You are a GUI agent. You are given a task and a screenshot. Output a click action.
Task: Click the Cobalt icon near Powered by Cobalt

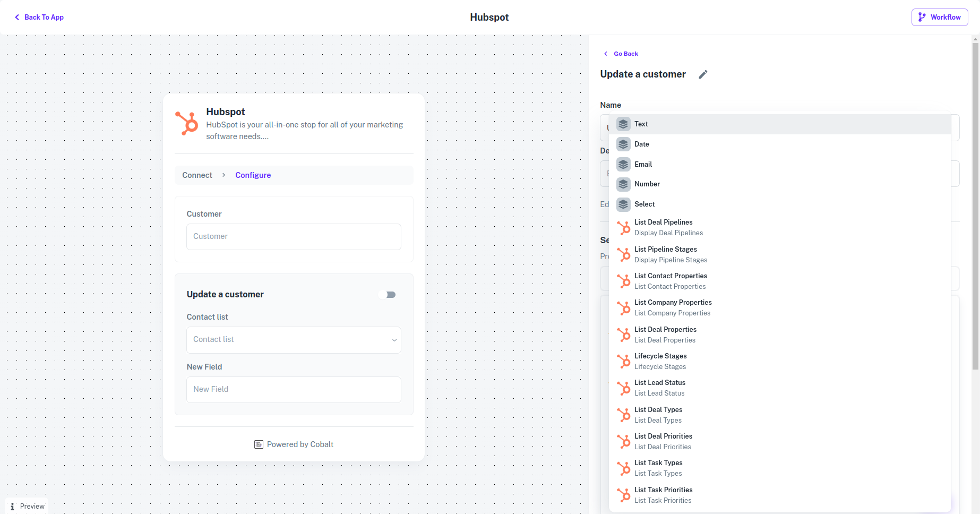pyautogui.click(x=259, y=444)
